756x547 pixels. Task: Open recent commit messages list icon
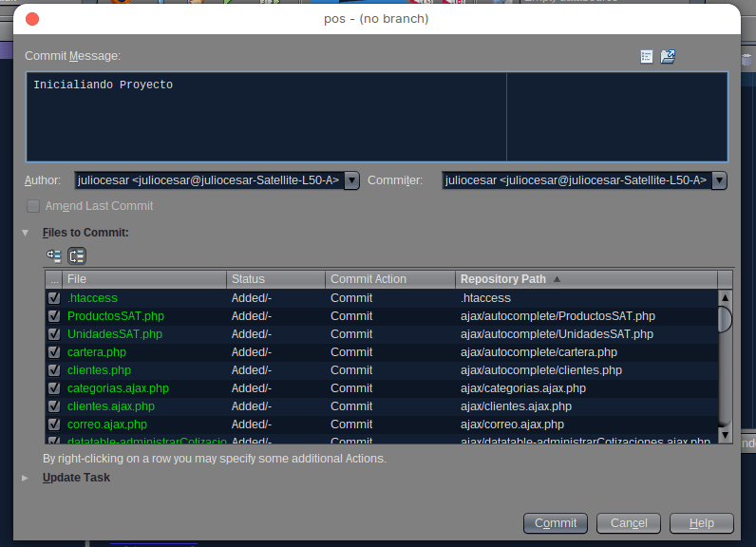[647, 57]
